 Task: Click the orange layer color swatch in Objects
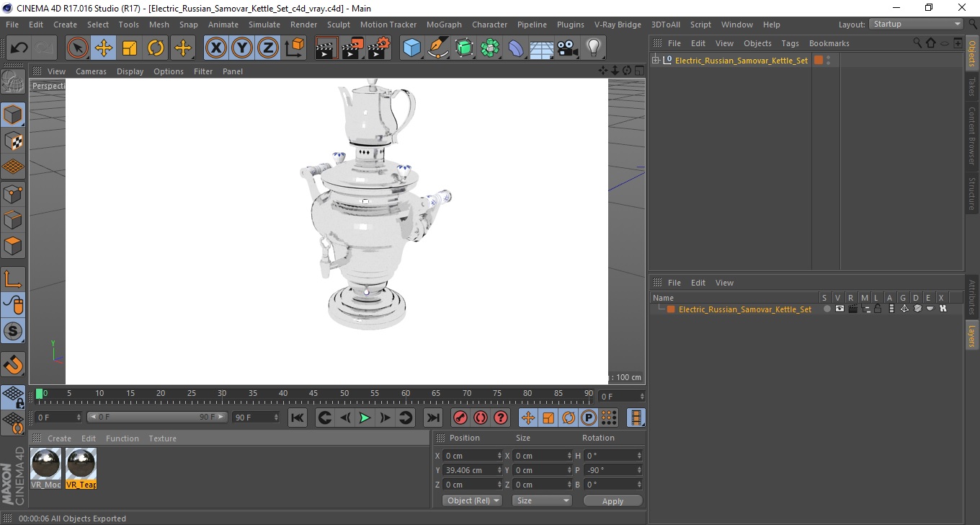[819, 60]
